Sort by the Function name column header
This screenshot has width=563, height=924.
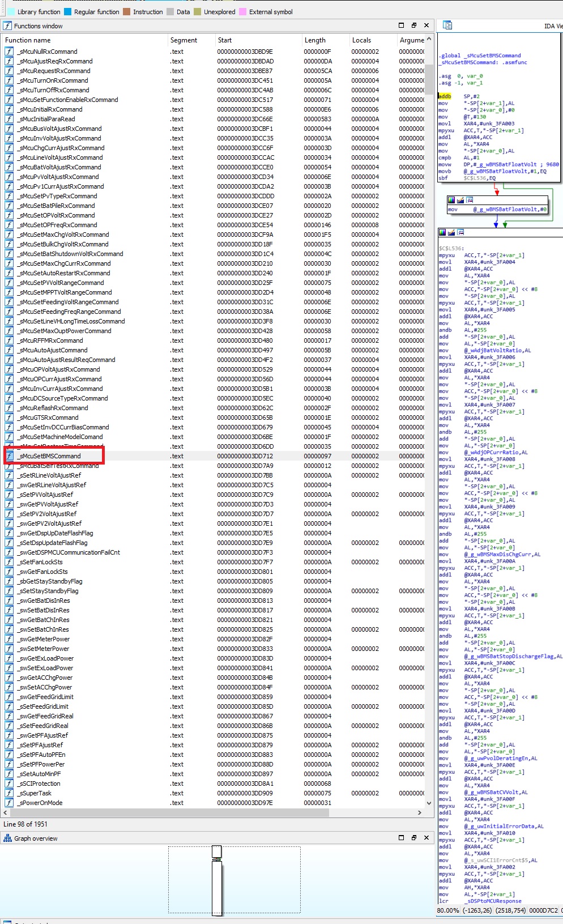tap(85, 40)
